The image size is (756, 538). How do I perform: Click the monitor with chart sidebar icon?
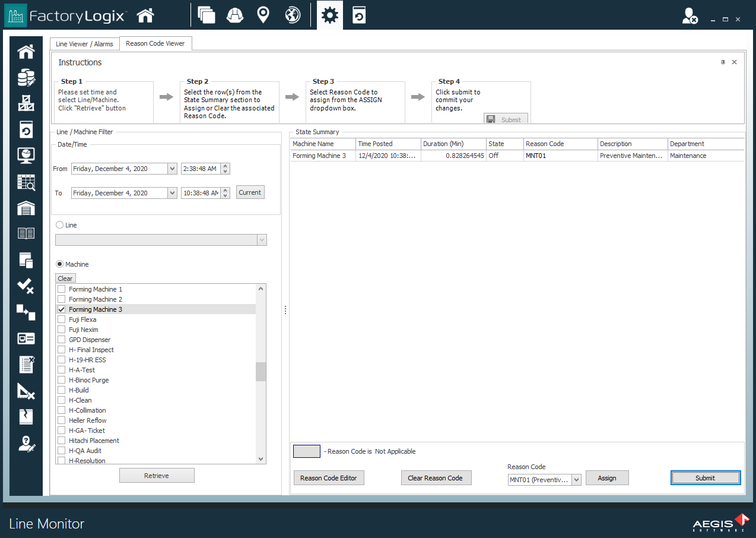coord(26,156)
